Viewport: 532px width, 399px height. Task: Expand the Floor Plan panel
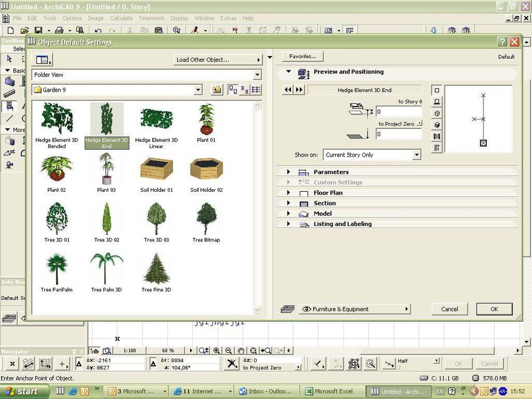(x=289, y=192)
